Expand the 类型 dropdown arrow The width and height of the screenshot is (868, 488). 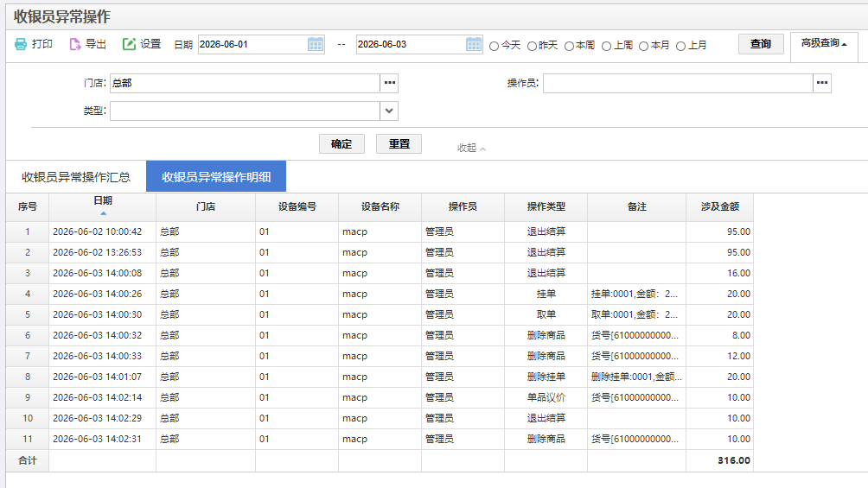click(x=389, y=111)
